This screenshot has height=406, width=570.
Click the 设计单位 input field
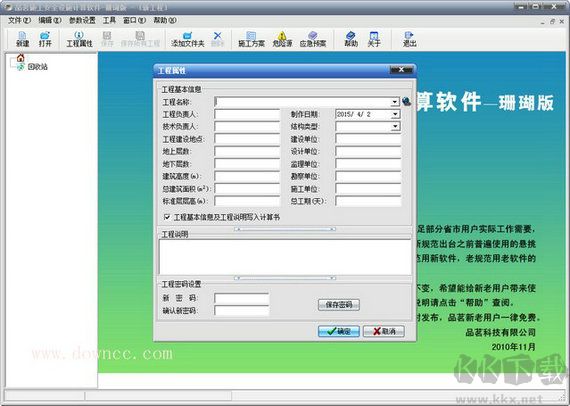[x=368, y=151]
